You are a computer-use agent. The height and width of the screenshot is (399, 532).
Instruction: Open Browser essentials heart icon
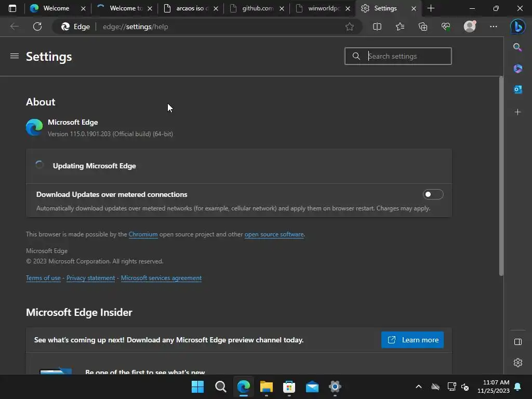(x=446, y=26)
